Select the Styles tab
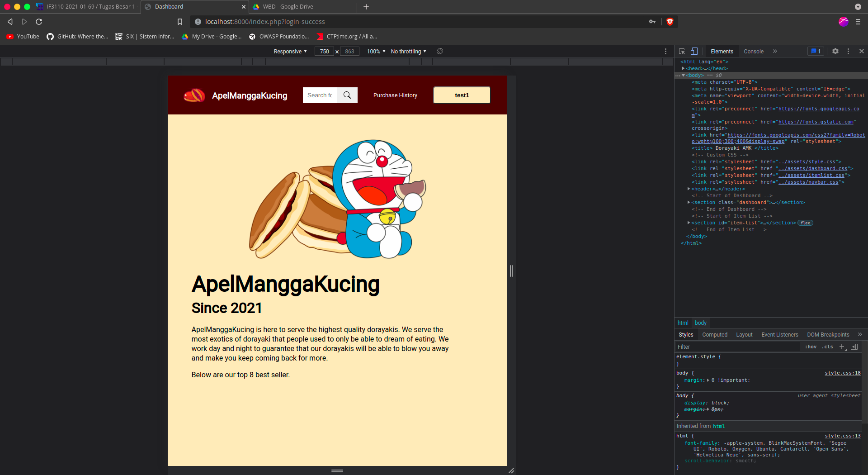This screenshot has width=868, height=475. (x=686, y=335)
